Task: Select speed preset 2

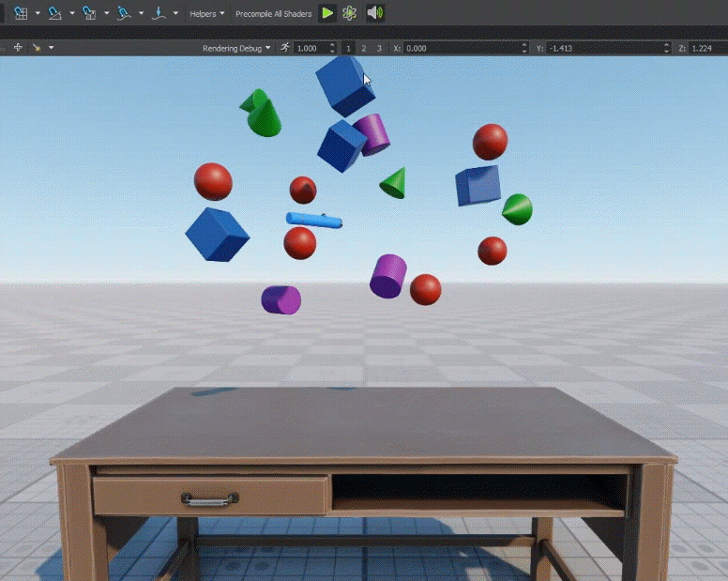Action: click(x=364, y=48)
